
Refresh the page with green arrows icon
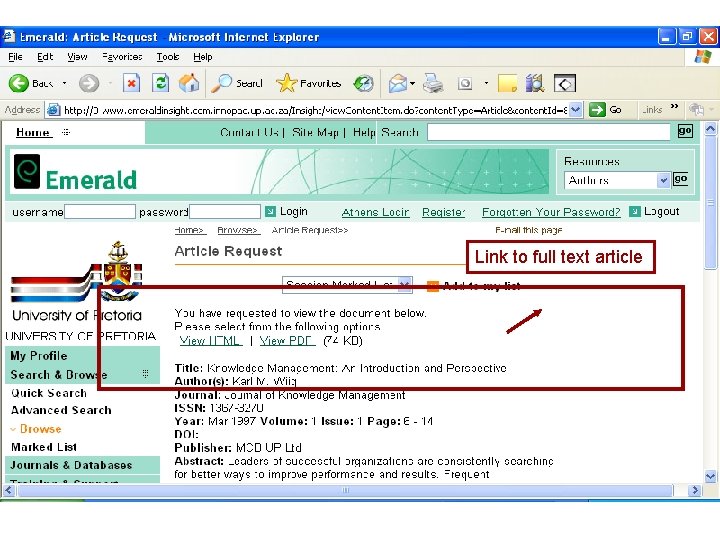tap(160, 84)
